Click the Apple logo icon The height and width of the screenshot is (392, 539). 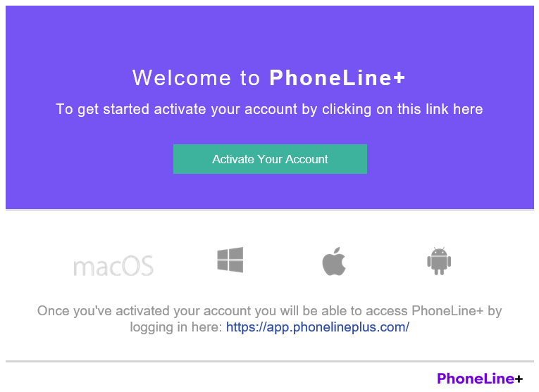coord(335,261)
